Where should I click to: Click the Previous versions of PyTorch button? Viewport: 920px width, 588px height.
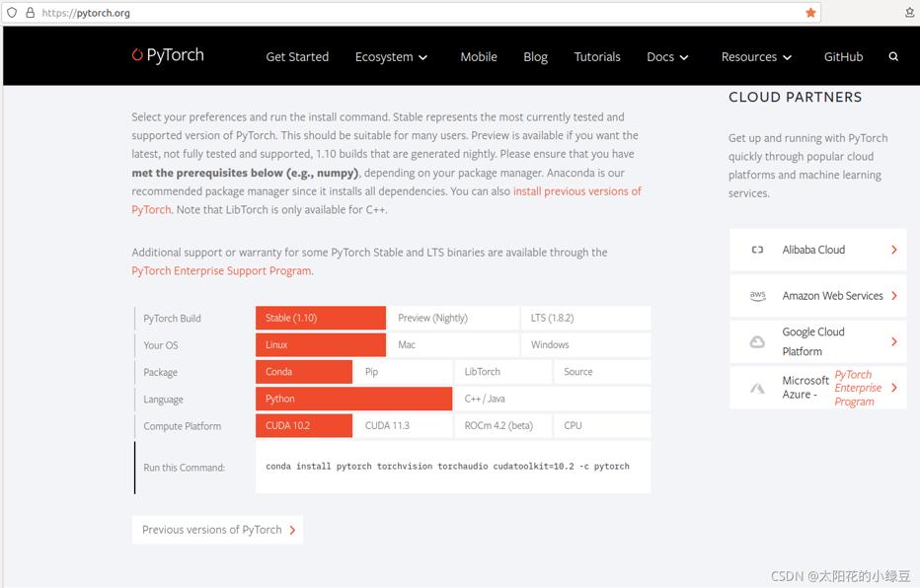point(217,530)
